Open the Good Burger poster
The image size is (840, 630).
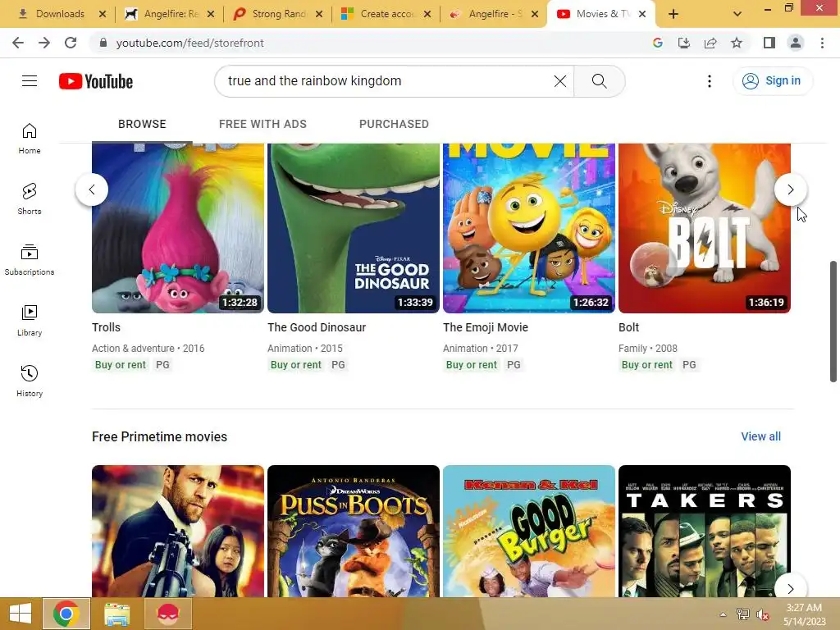(529, 531)
